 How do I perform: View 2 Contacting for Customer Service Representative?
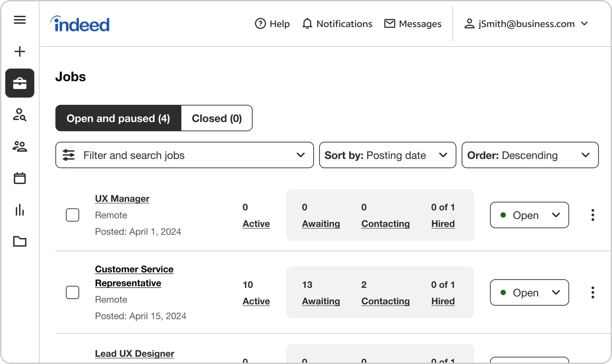pyautogui.click(x=386, y=301)
